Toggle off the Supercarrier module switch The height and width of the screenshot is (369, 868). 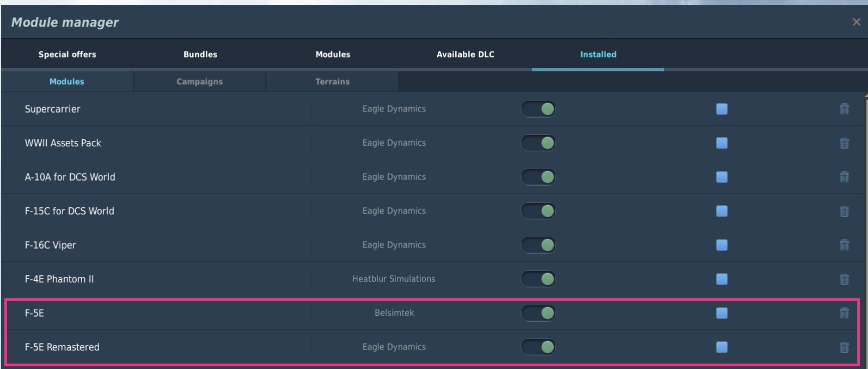[x=538, y=109]
